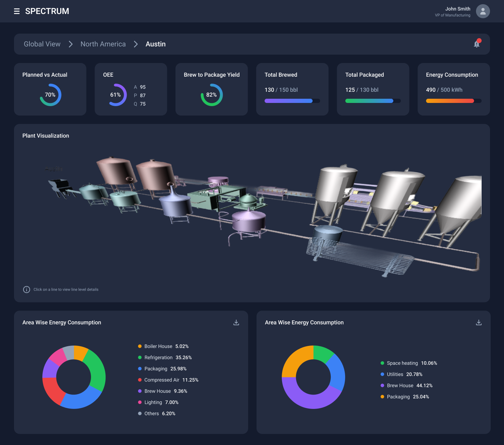This screenshot has width=504, height=445.
Task: Open the hamburger navigation menu
Action: (17, 11)
